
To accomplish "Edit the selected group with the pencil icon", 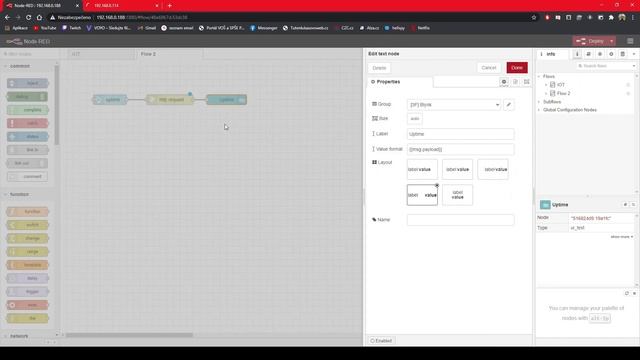I will tap(509, 105).
